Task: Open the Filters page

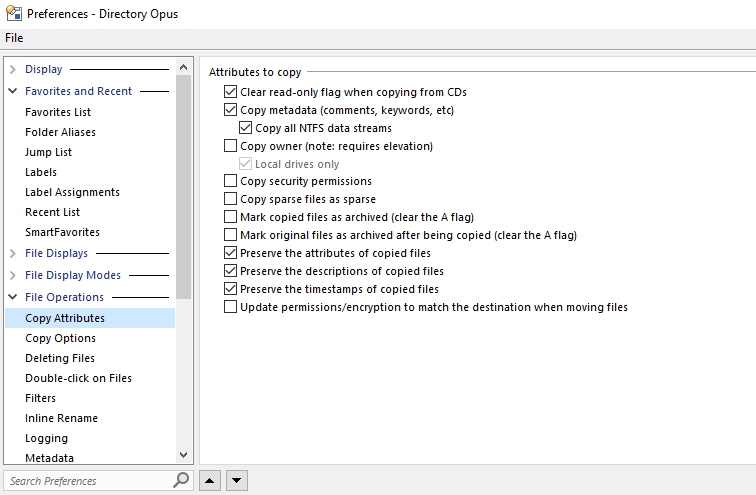Action: point(40,398)
